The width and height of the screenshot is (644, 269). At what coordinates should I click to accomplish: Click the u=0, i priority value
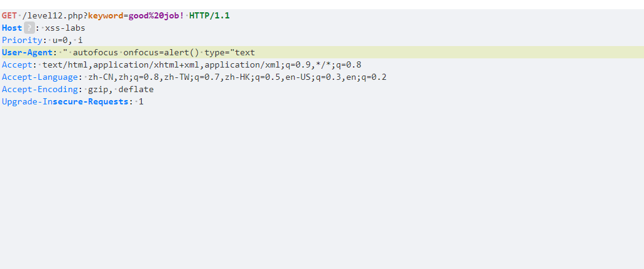click(68, 41)
